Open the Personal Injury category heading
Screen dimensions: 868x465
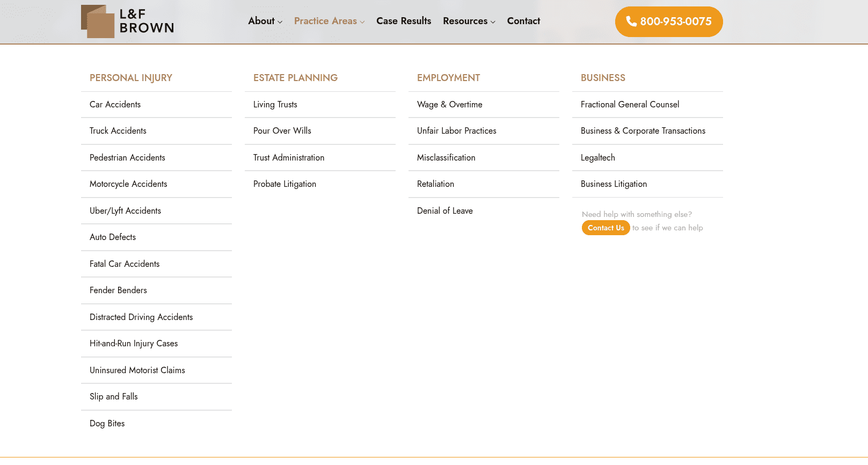pos(131,78)
